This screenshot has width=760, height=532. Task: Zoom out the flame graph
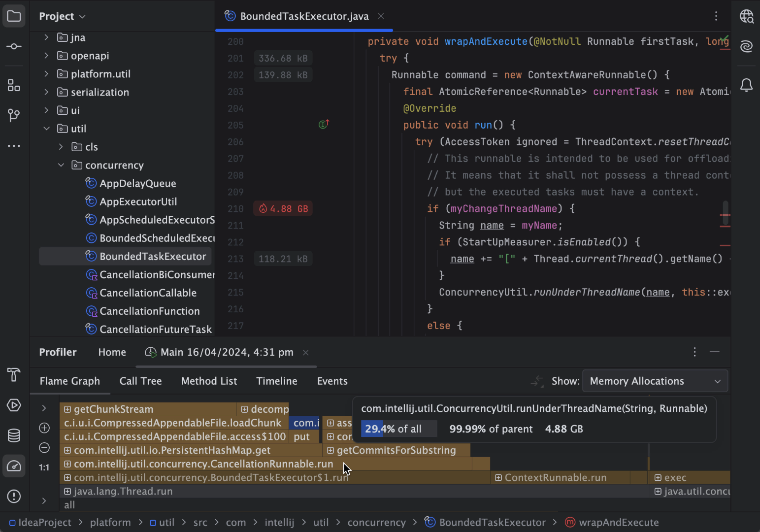click(x=44, y=448)
